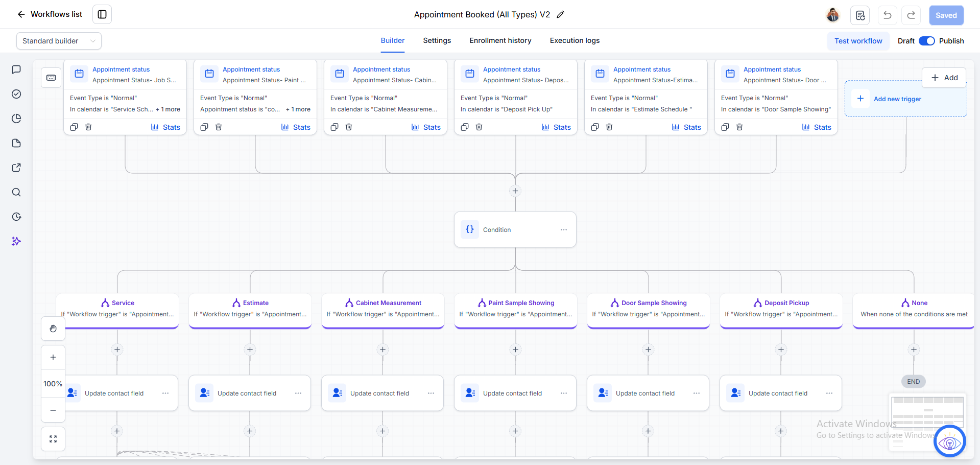Image resolution: width=980 pixels, height=465 pixels.
Task: Delete the Door appointment trigger
Action: tap(739, 127)
